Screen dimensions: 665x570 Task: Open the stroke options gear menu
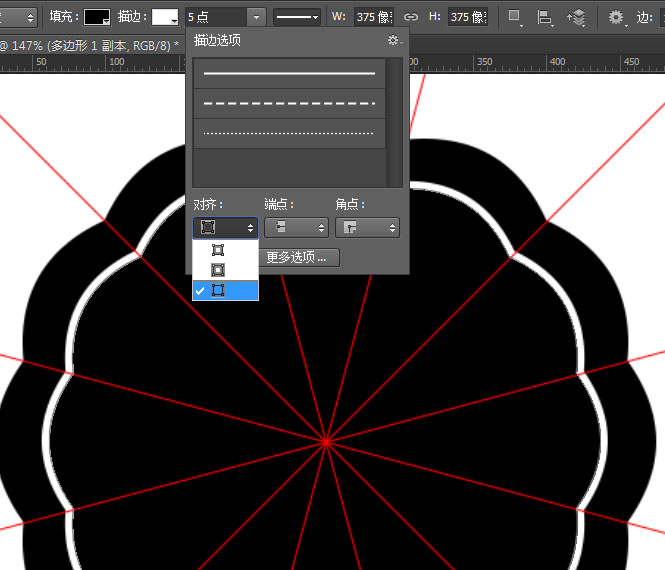(x=393, y=40)
